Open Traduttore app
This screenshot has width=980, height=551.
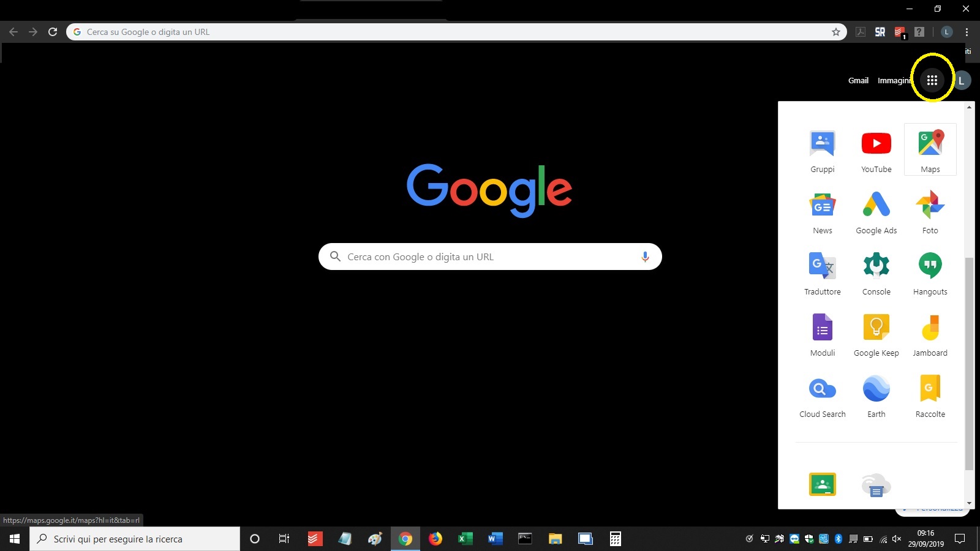823,273
